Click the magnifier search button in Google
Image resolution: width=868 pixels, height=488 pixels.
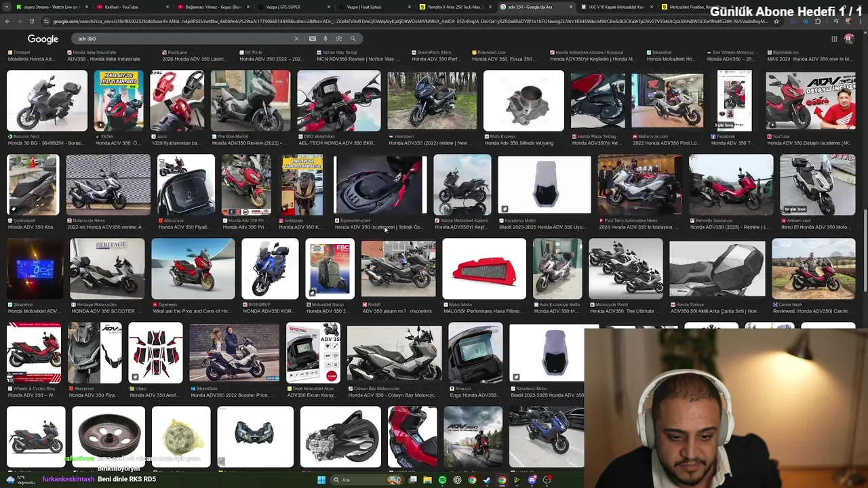[x=353, y=39]
